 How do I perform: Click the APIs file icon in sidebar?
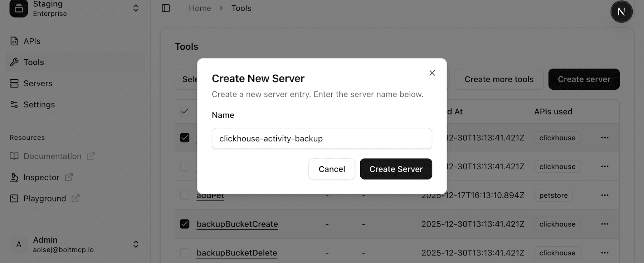pos(14,41)
